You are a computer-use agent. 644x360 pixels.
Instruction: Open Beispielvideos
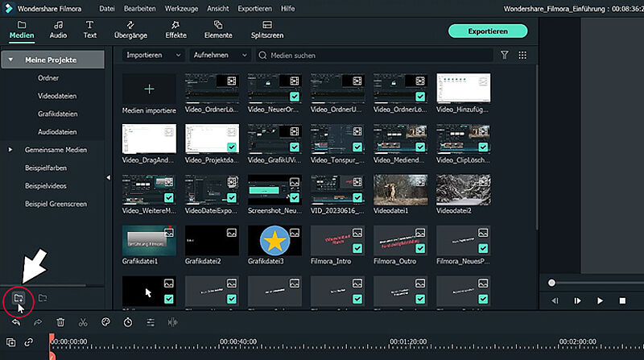(46, 186)
